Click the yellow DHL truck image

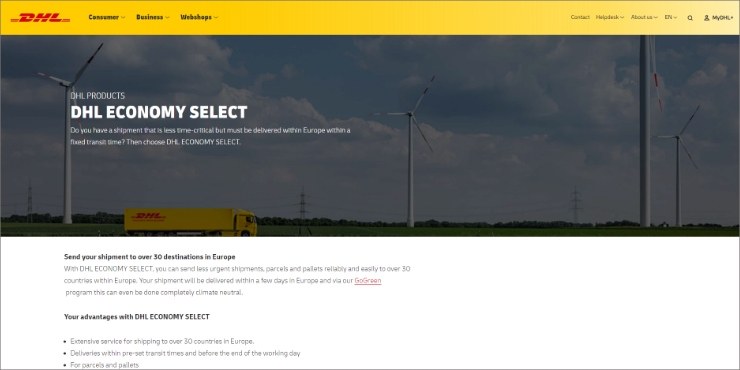(x=191, y=222)
